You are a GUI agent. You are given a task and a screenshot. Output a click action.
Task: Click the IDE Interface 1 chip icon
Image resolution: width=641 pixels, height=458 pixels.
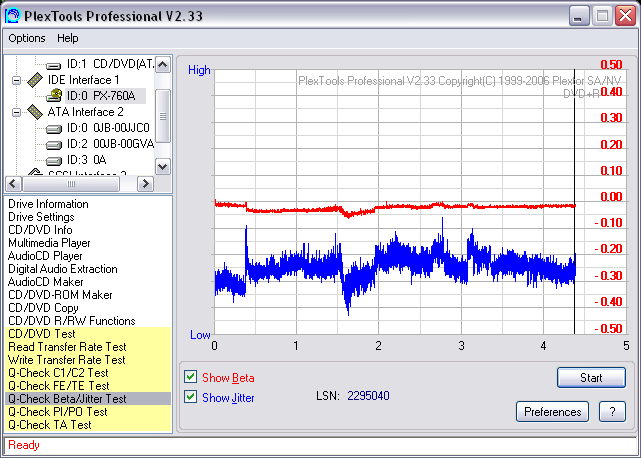click(x=35, y=80)
